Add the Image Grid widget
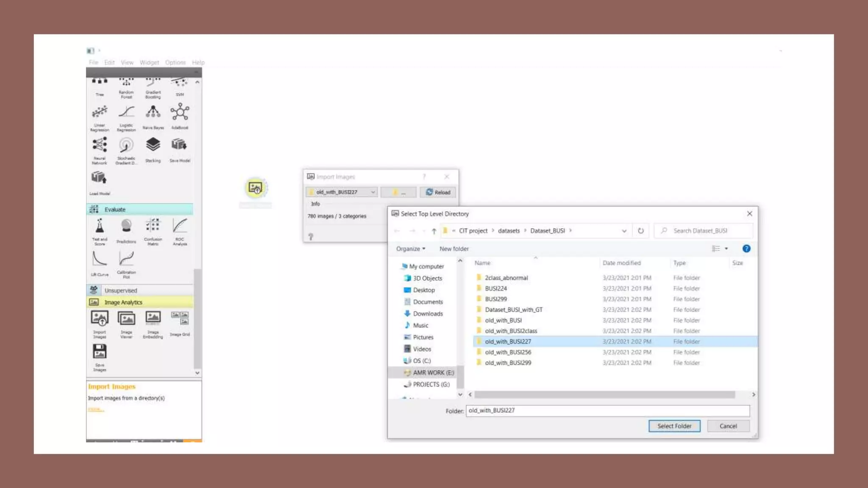868x488 pixels. click(180, 323)
